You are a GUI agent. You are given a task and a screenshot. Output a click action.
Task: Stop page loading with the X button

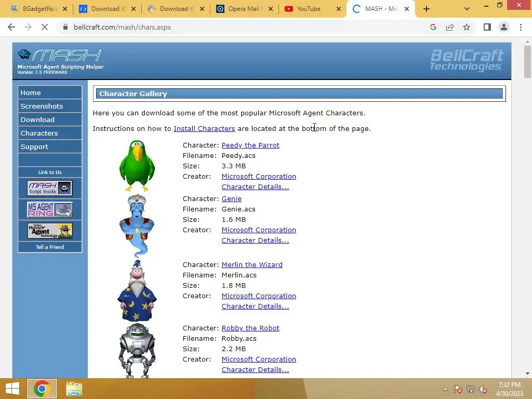click(x=45, y=27)
